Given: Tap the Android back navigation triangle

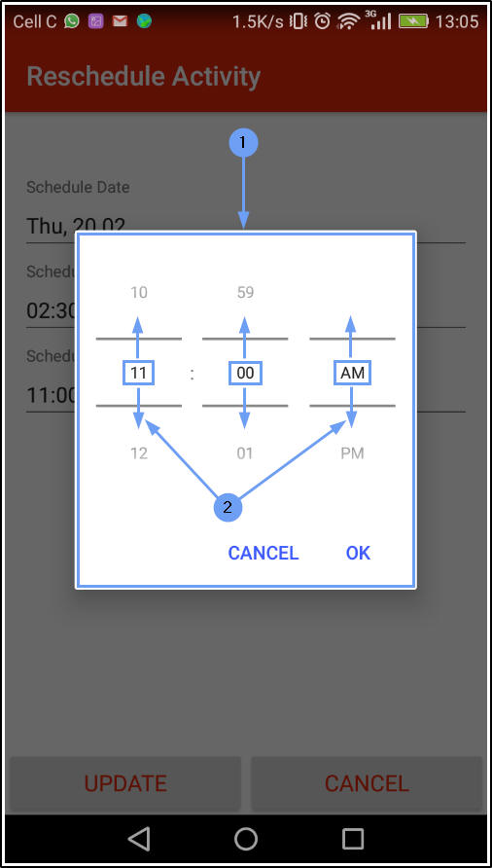Looking at the screenshot, I should click(x=139, y=839).
